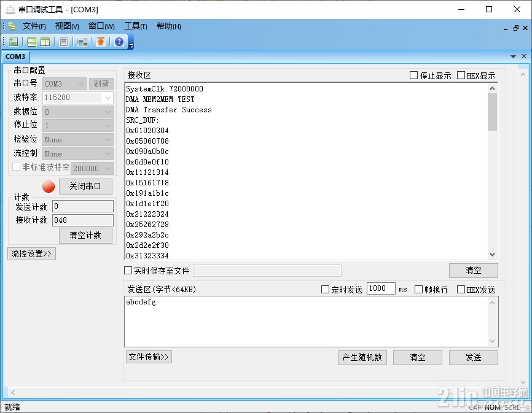Screen dimensions: 532x413
Task: Click send area scroll down arrow
Action: tap(492, 341)
